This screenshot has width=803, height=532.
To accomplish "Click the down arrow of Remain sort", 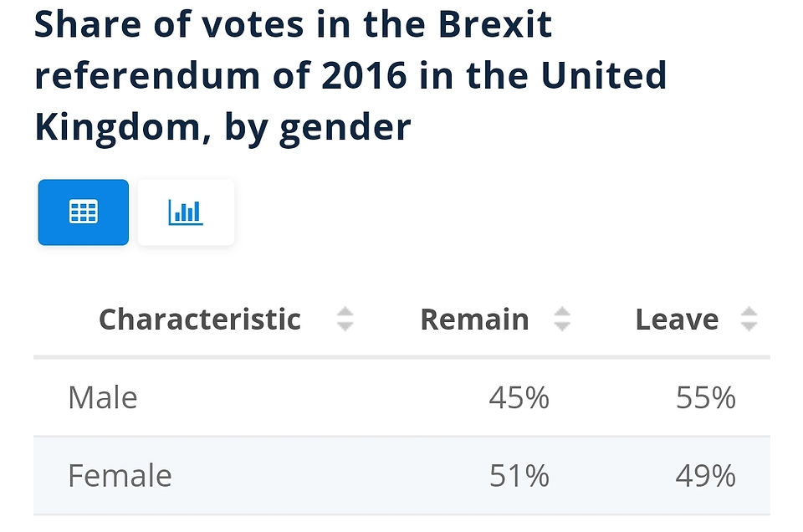I will (x=562, y=326).
